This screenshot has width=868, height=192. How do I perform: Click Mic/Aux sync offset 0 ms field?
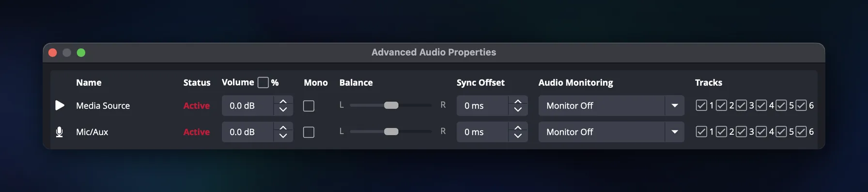(x=482, y=132)
